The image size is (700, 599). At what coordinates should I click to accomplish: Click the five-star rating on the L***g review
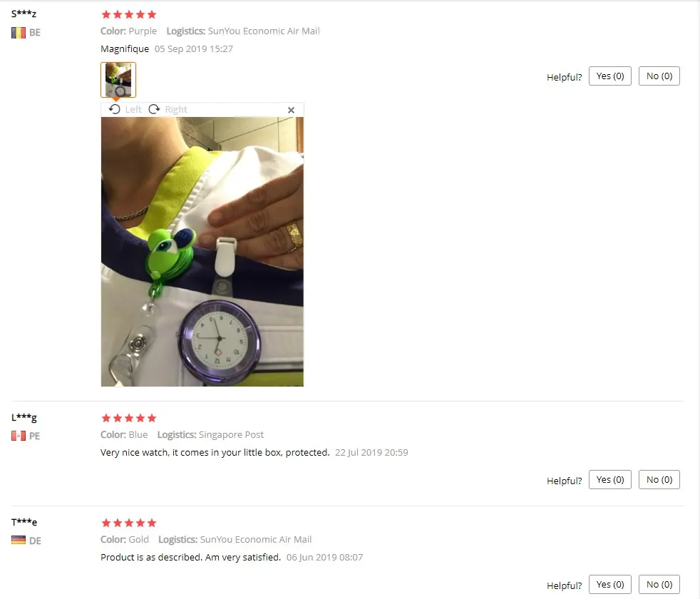tap(129, 418)
